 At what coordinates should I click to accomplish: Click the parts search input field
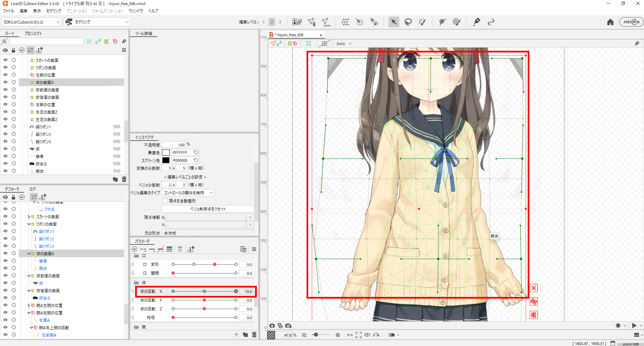[x=47, y=41]
